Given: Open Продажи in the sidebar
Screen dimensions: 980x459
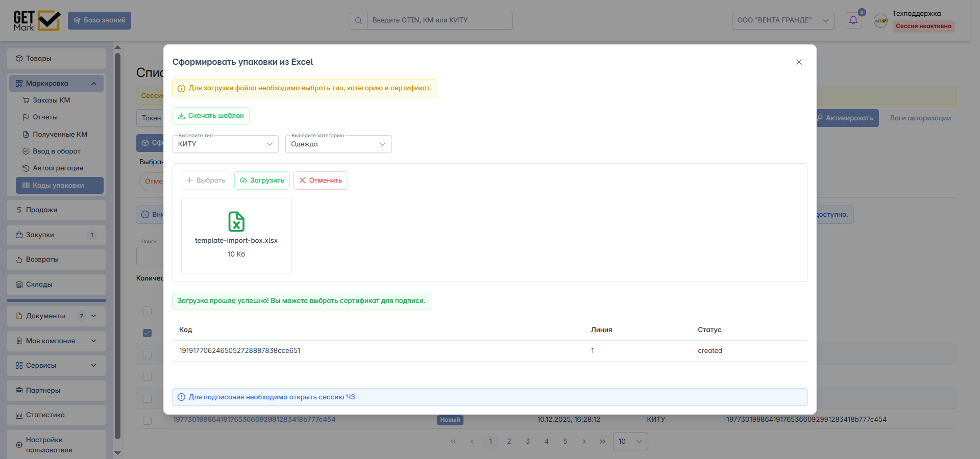Looking at the screenshot, I should [x=56, y=210].
